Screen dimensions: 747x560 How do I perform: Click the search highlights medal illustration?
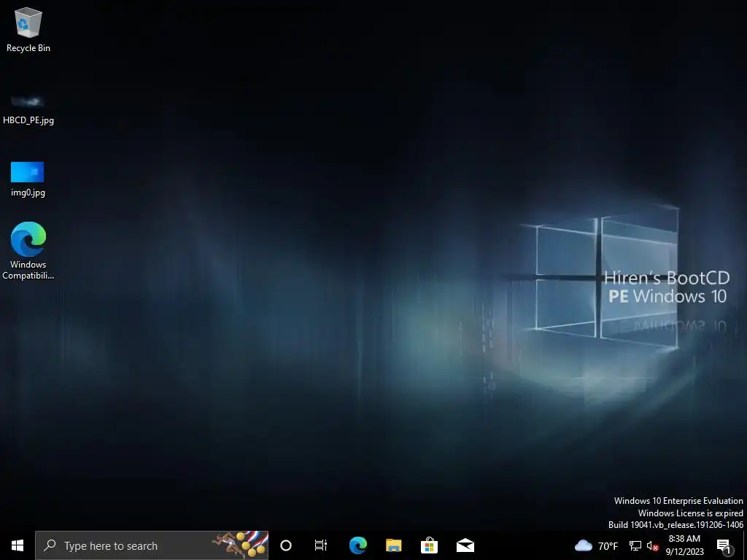click(x=241, y=545)
